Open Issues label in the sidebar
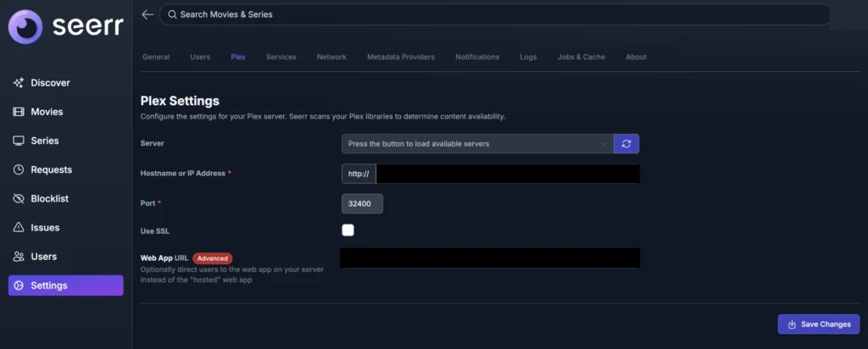Viewport: 868px width, 349px height. pos(46,227)
